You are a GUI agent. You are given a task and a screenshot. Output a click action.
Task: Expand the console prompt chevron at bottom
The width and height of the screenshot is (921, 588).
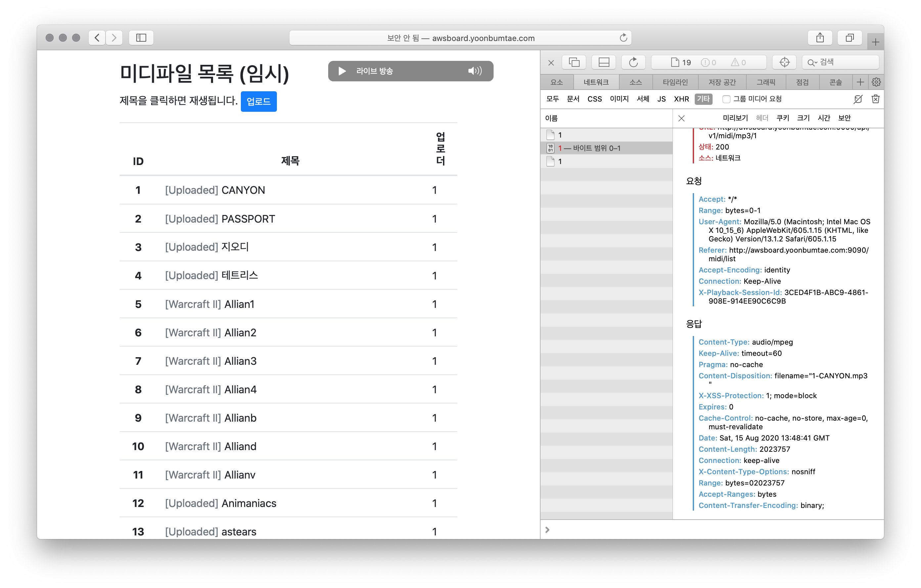click(x=547, y=529)
